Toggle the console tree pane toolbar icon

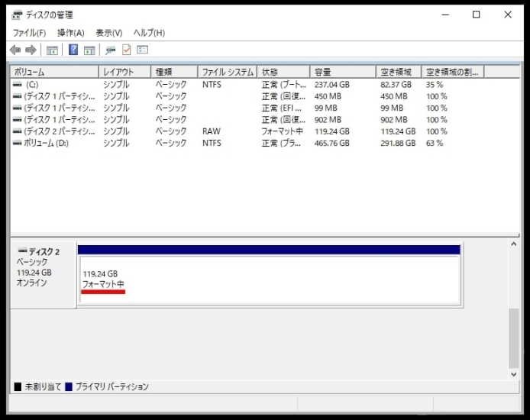(52, 50)
